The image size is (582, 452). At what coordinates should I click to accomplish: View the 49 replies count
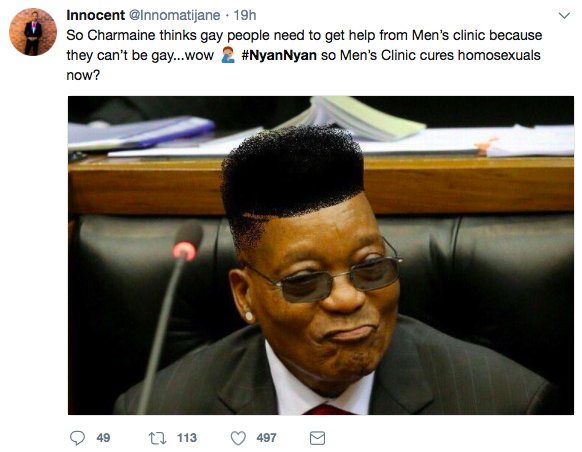tap(103, 438)
